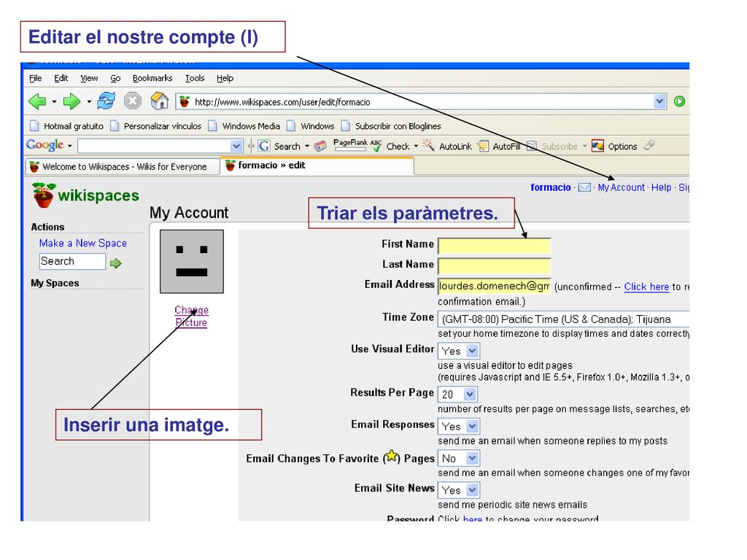747x560 pixels.
Task: Open the File menu
Action: click(36, 78)
